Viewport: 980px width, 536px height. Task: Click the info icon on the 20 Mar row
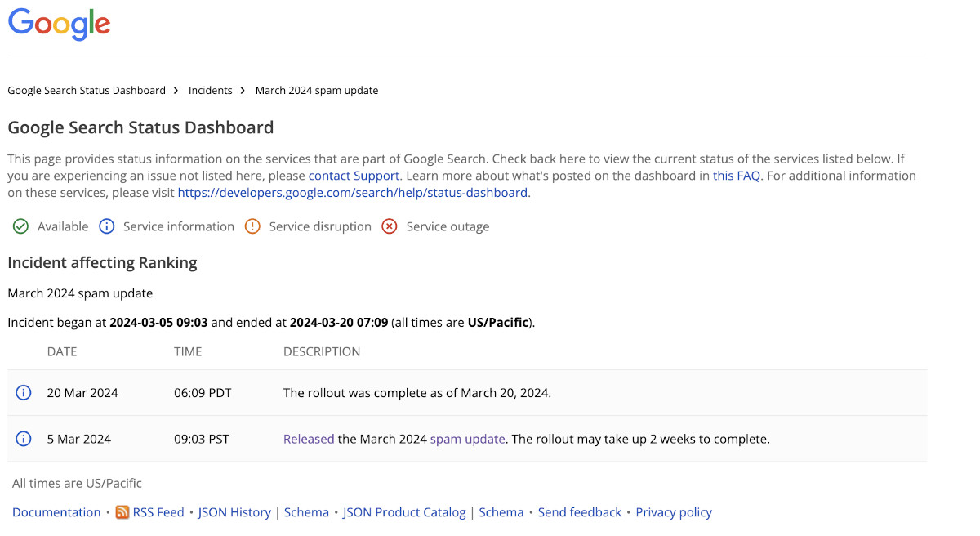point(23,392)
